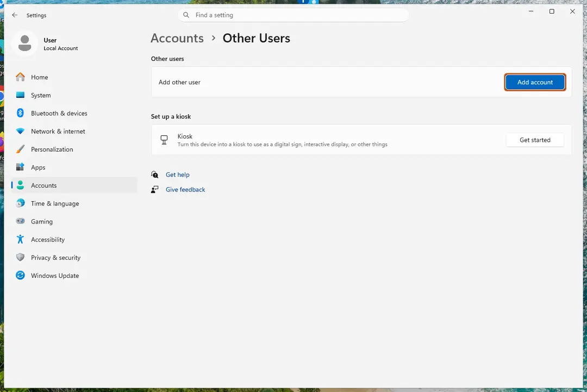Click the Add other user label
Image resolution: width=587 pixels, height=392 pixels.
[x=179, y=82]
